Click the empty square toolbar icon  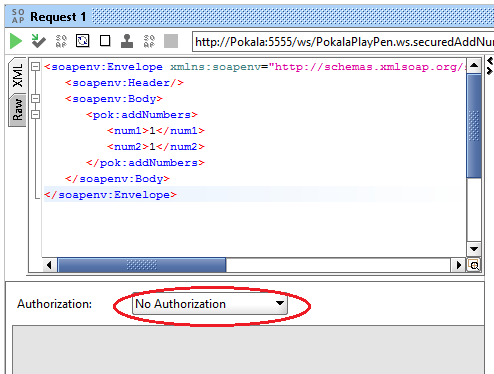click(105, 41)
